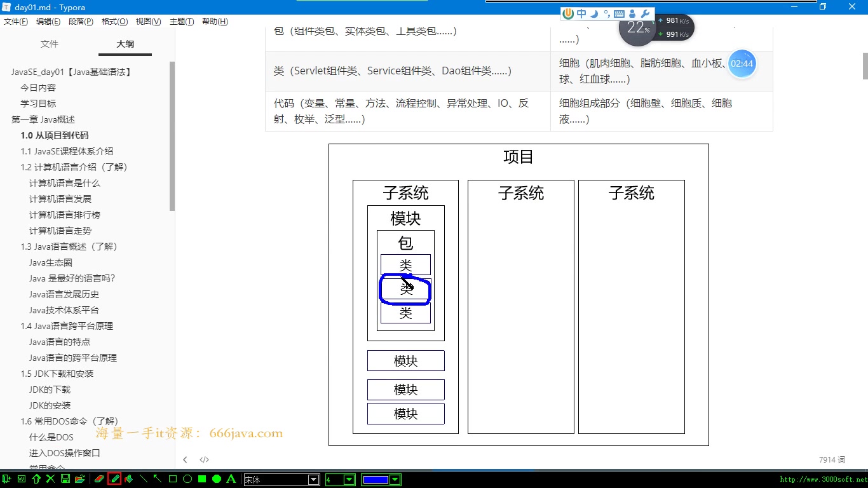Clear annotations with the green X icon
This screenshot has height=488, width=868.
click(50, 479)
